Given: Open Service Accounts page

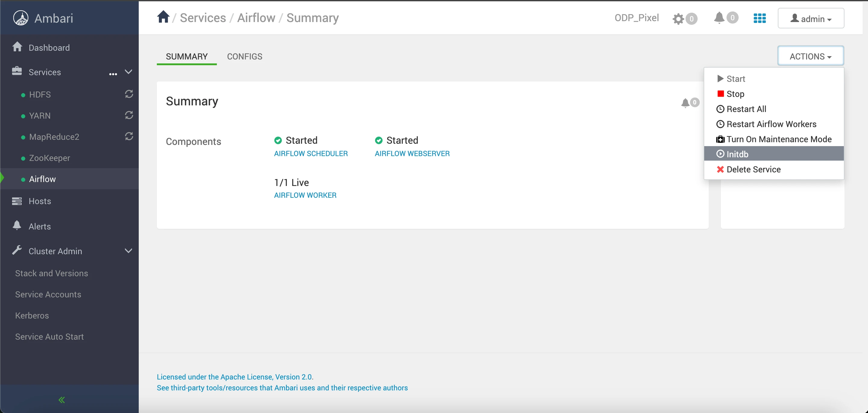Looking at the screenshot, I should (x=48, y=294).
